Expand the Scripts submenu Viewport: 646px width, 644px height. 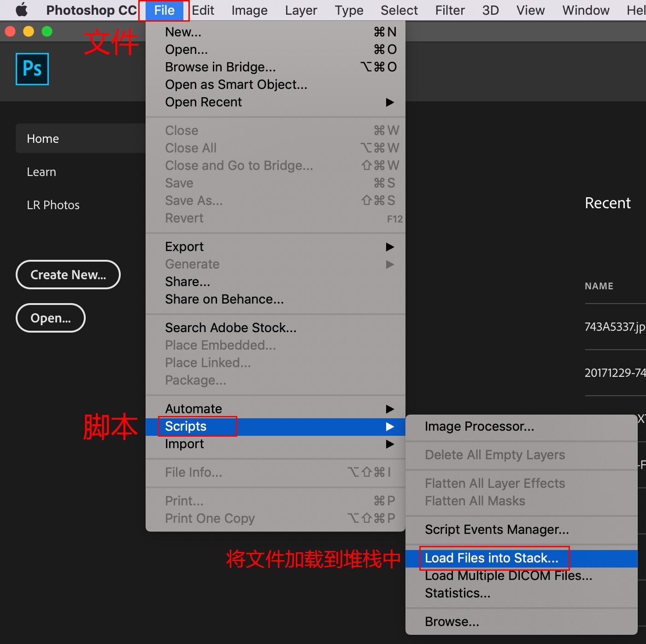pyautogui.click(x=276, y=427)
